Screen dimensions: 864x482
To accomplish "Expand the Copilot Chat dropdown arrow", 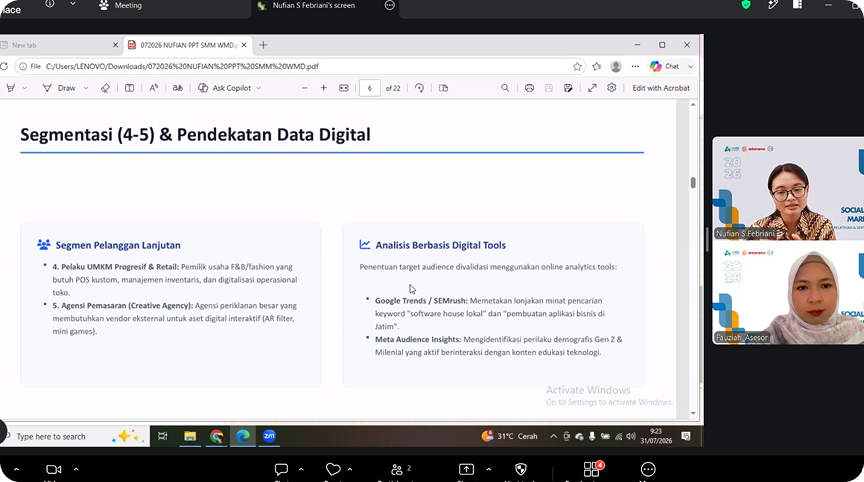I will (x=690, y=66).
